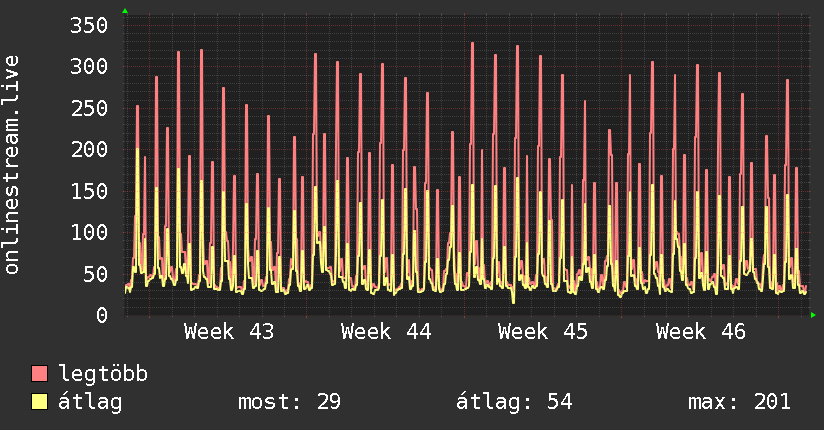Click the 200 y-axis tick label
The width and height of the screenshot is (824, 430).
click(x=89, y=150)
